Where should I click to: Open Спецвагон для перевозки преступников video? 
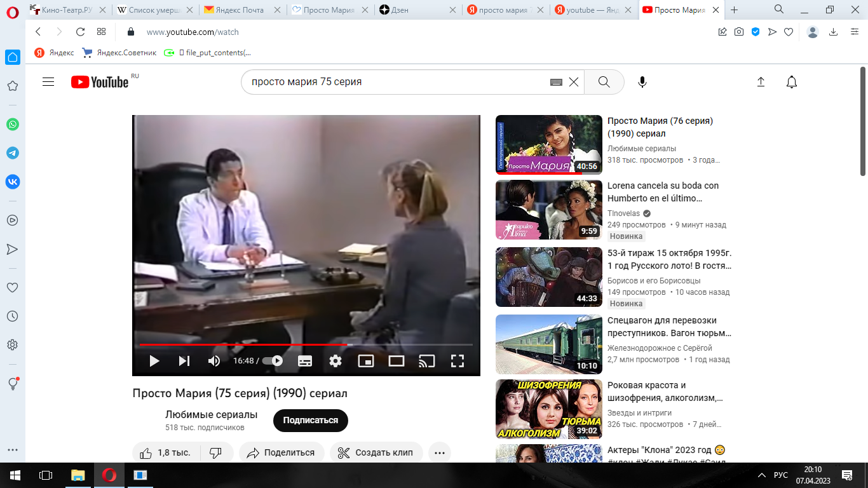(x=669, y=327)
